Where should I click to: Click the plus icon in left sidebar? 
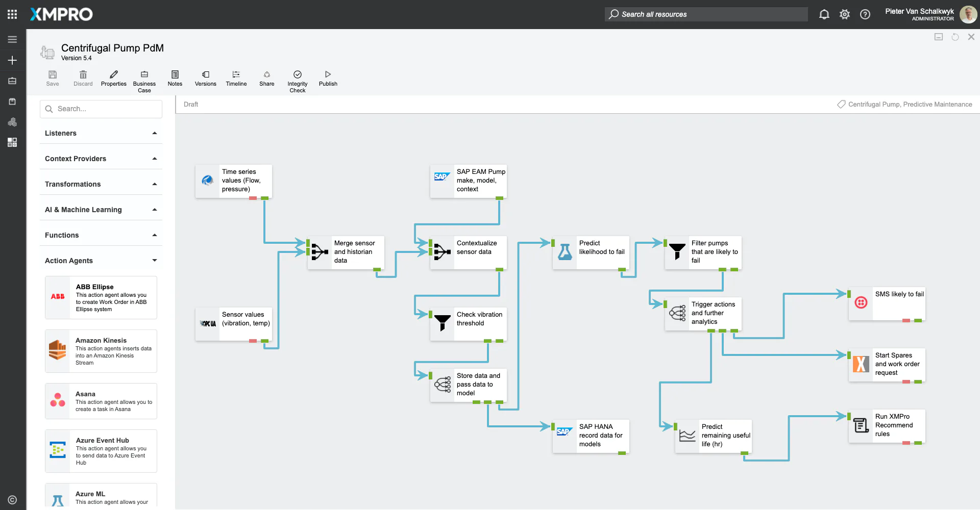(12, 60)
